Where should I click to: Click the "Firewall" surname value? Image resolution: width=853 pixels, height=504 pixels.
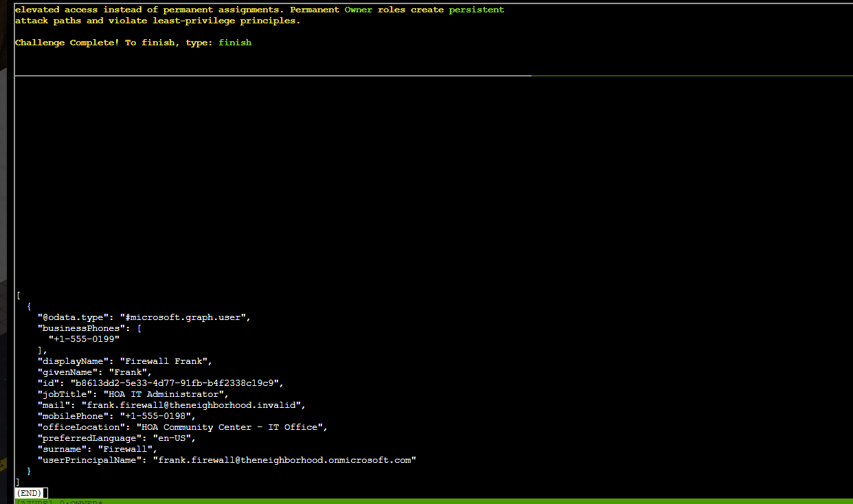[x=125, y=449]
